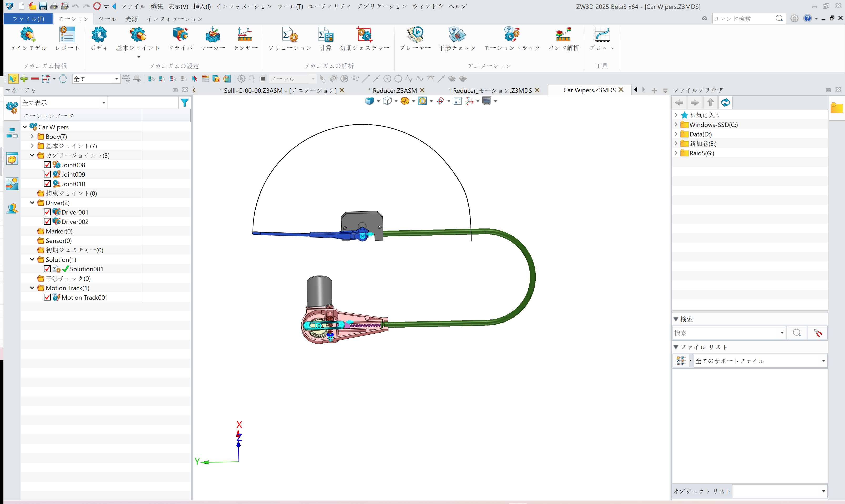This screenshot has height=504, width=845.
Task: Switch to the ツール ribbon tab
Action: tap(107, 19)
